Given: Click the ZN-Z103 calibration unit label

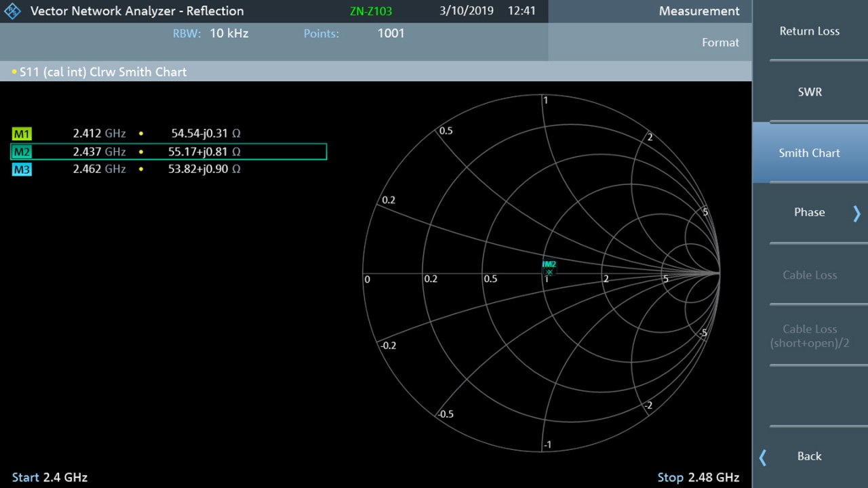Looking at the screenshot, I should [x=372, y=12].
